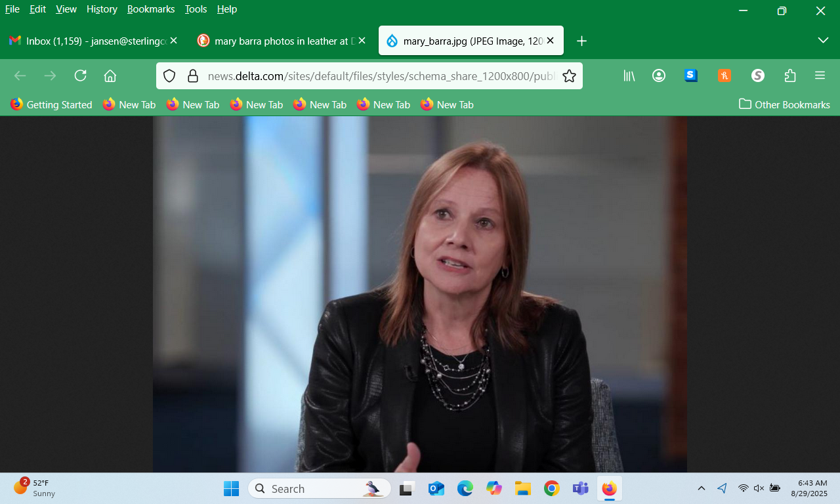Open File Explorer from the taskbar
This screenshot has width=840, height=504.
pyautogui.click(x=523, y=488)
